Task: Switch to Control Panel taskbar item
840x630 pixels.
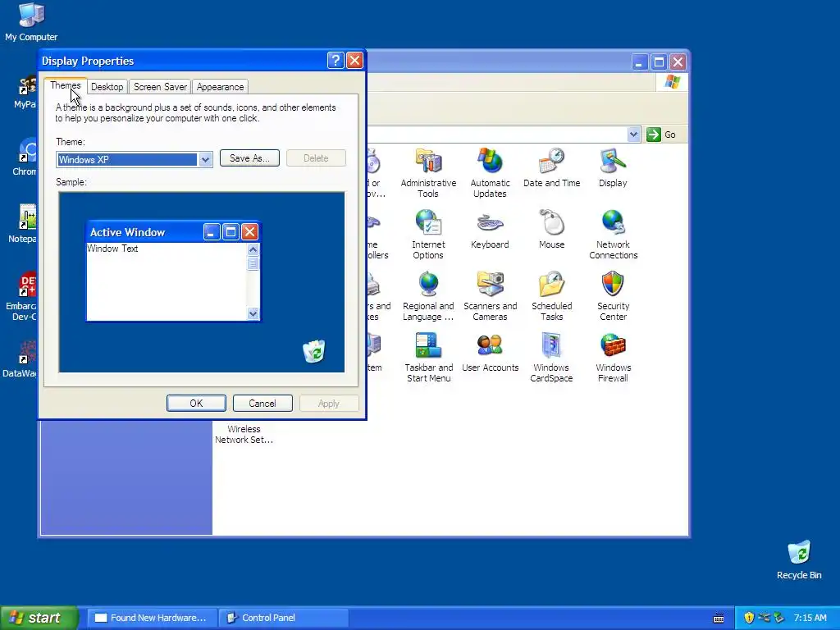Action: tap(284, 618)
